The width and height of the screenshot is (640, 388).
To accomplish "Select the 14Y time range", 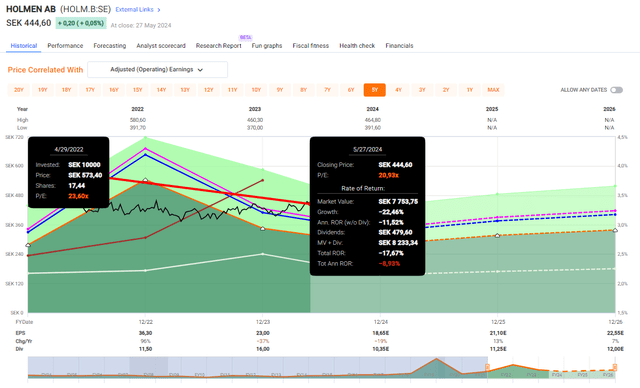I will pyautogui.click(x=161, y=90).
